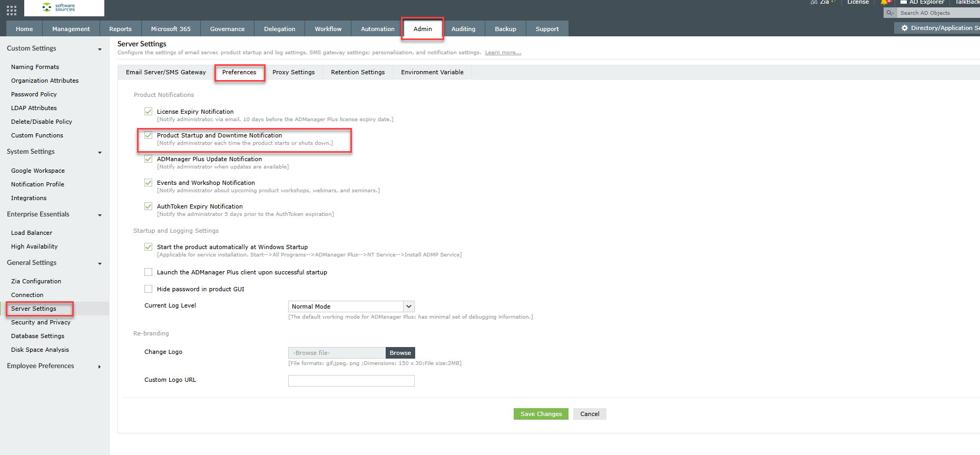This screenshot has height=455, width=980.
Task: Open the Zia assistant icon
Action: 815,2
